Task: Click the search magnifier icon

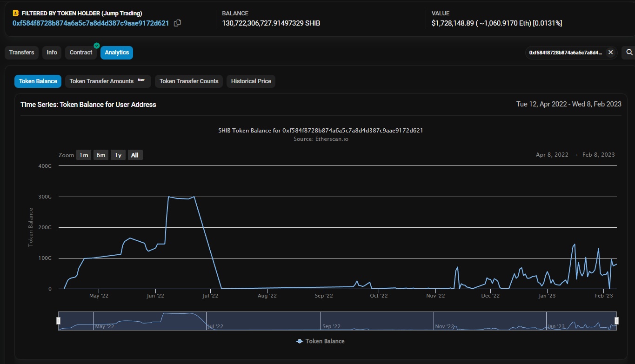Action: pyautogui.click(x=629, y=53)
